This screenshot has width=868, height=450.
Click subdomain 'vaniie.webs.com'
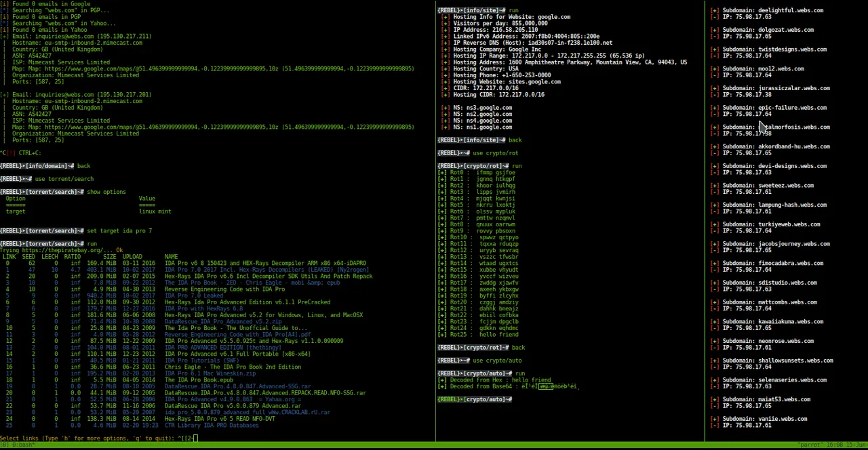click(x=765, y=419)
